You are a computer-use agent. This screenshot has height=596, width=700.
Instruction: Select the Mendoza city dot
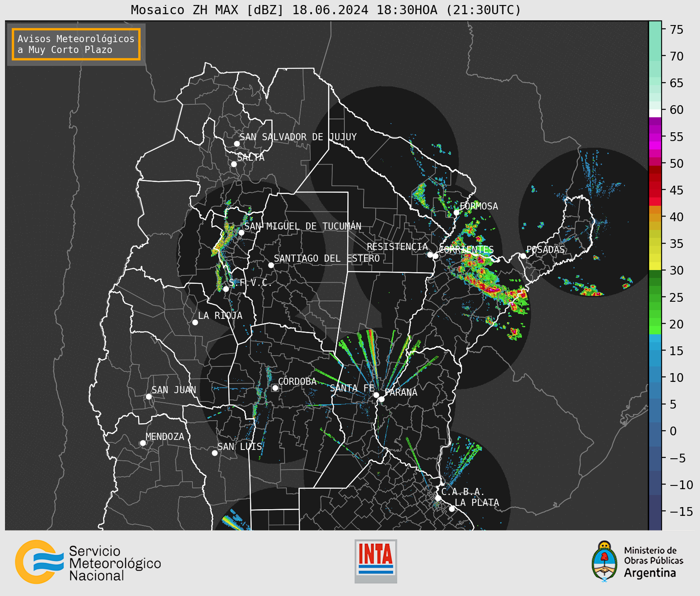(143, 443)
